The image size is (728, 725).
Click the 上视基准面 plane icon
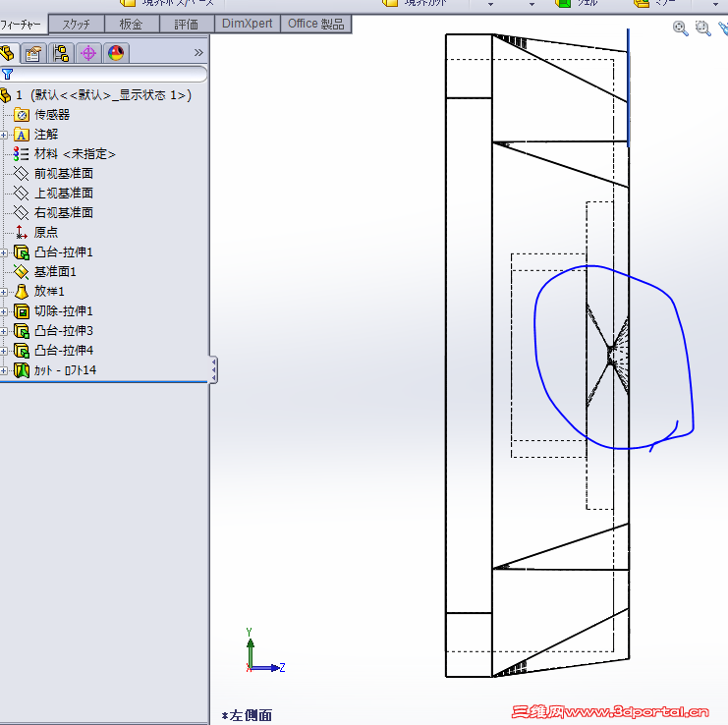[22, 193]
